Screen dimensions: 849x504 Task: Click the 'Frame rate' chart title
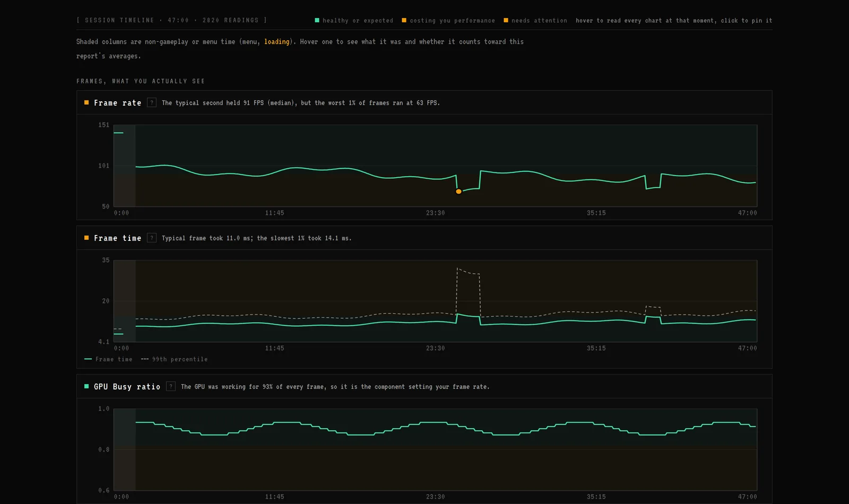click(x=118, y=103)
